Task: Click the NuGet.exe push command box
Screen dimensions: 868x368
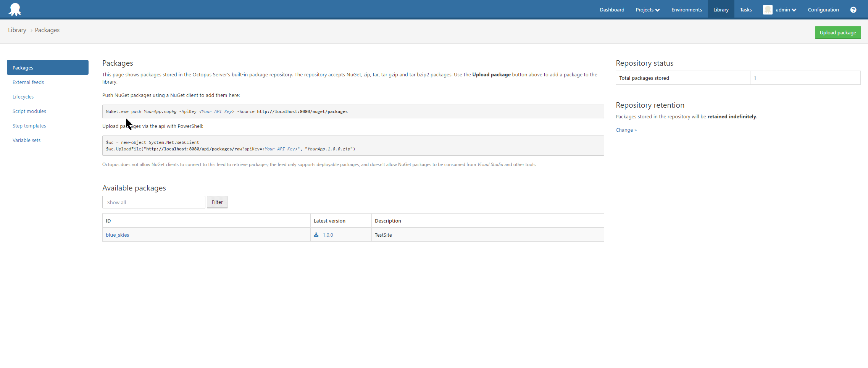Action: pyautogui.click(x=353, y=111)
